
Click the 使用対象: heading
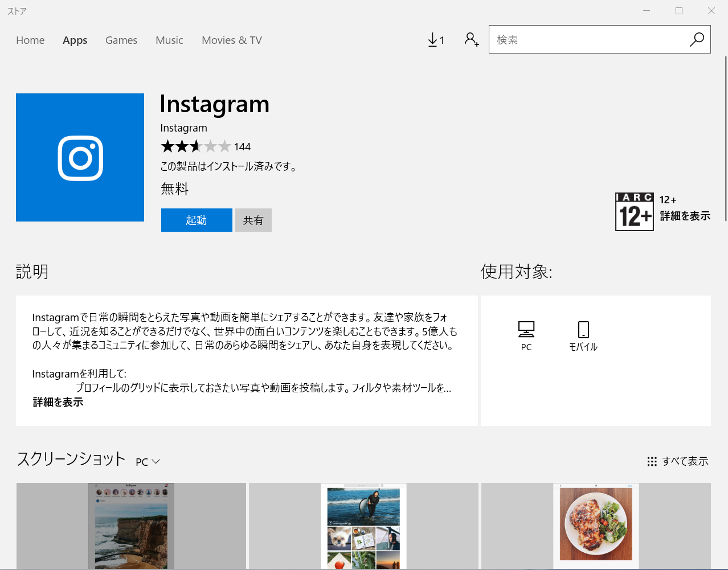(516, 272)
